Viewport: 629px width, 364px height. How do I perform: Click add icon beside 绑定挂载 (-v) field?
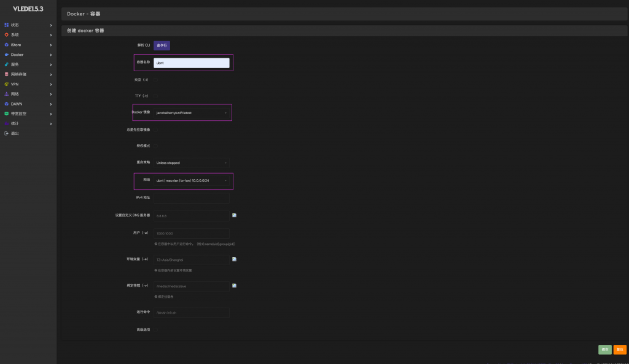(234, 286)
